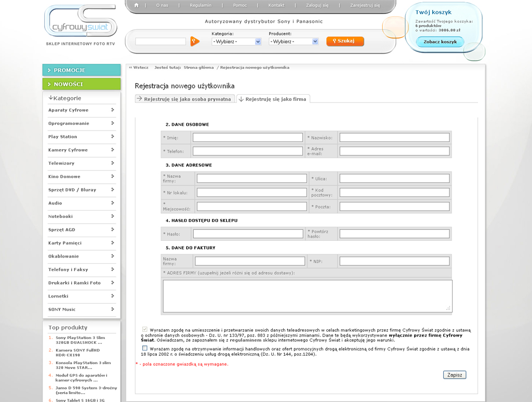Click the home icon in top navigation
Screen dimensions: 532x402
136,5
